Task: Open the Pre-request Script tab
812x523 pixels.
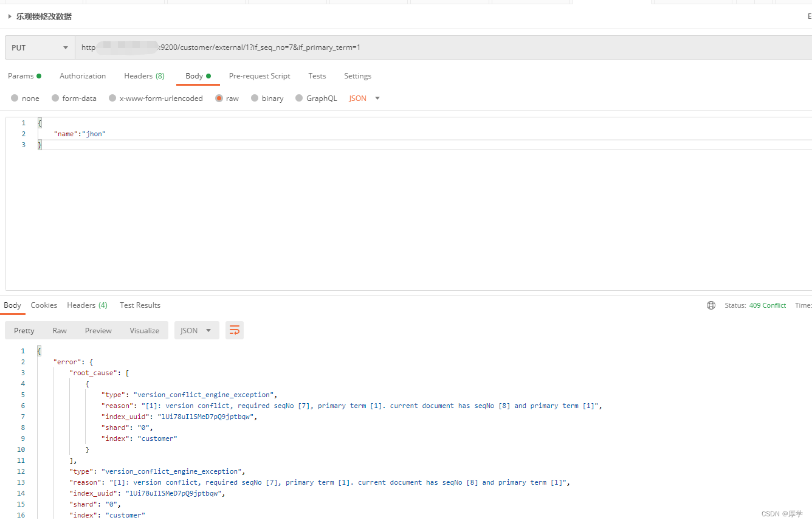Action: [x=260, y=76]
